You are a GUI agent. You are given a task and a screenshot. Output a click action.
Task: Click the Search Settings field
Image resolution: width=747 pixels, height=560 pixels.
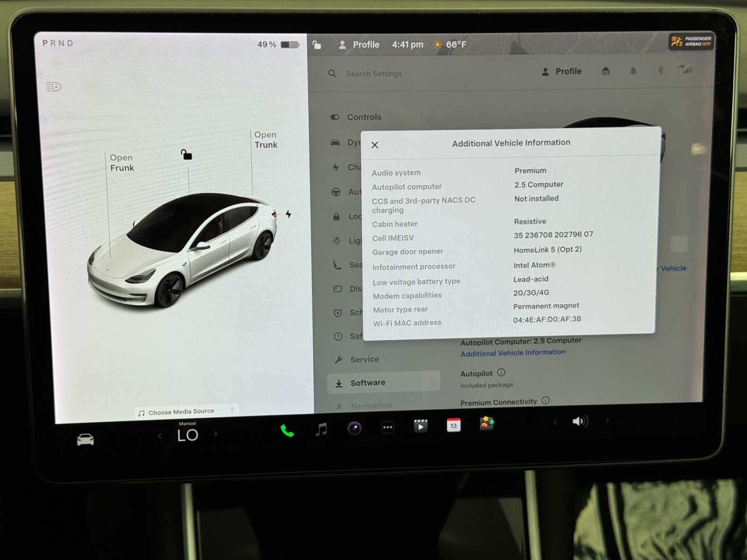[374, 74]
